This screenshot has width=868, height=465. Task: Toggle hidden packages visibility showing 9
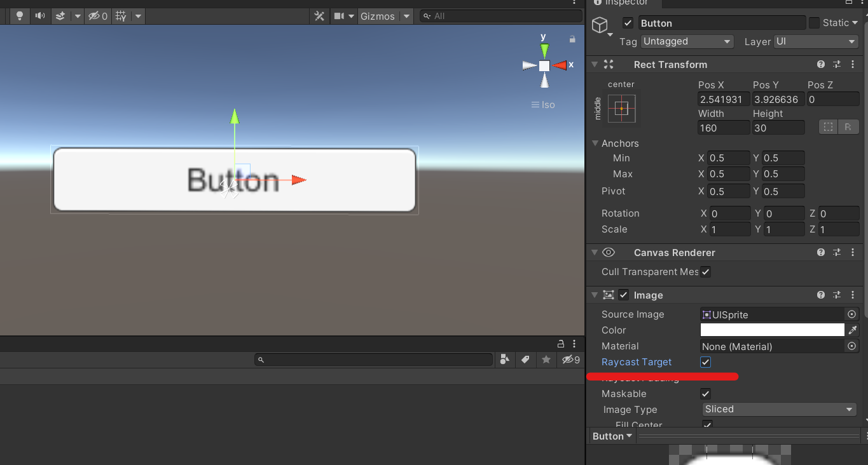[x=570, y=360]
